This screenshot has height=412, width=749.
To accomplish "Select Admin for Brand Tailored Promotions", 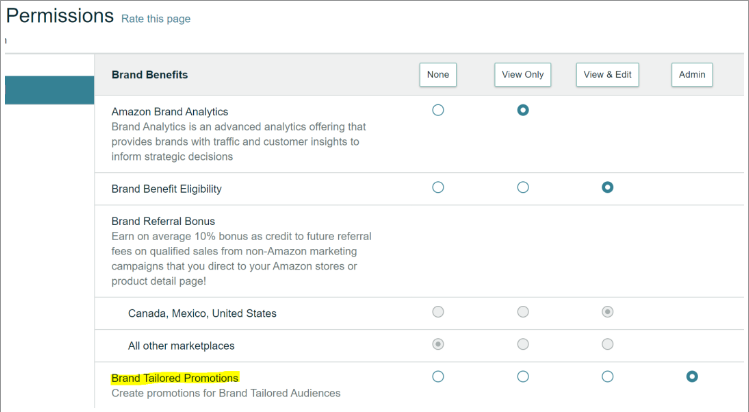I will click(691, 376).
